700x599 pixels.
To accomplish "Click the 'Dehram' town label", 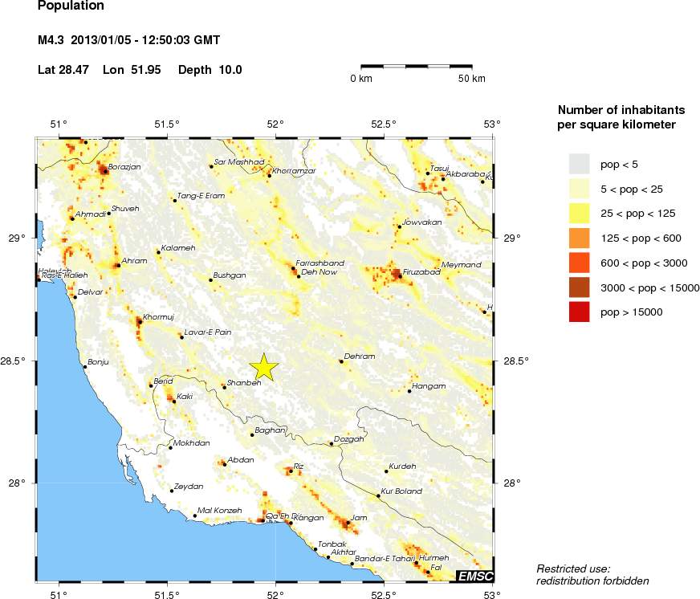I will click(360, 357).
